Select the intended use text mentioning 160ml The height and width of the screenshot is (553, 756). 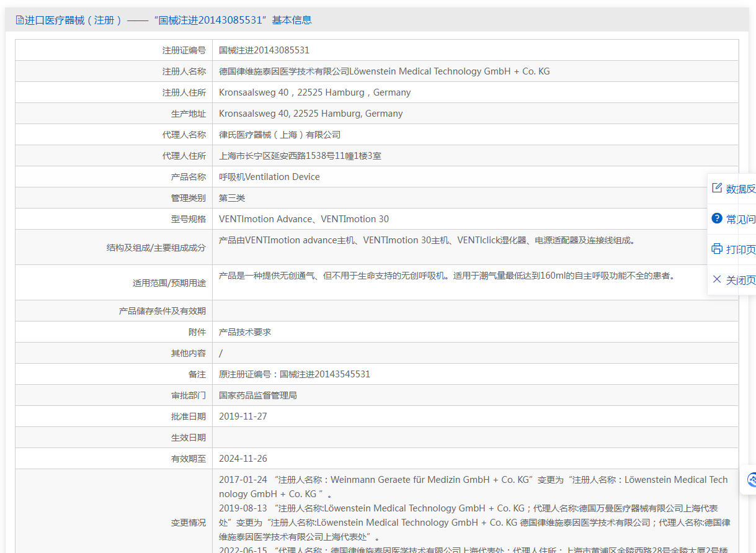[x=447, y=276]
